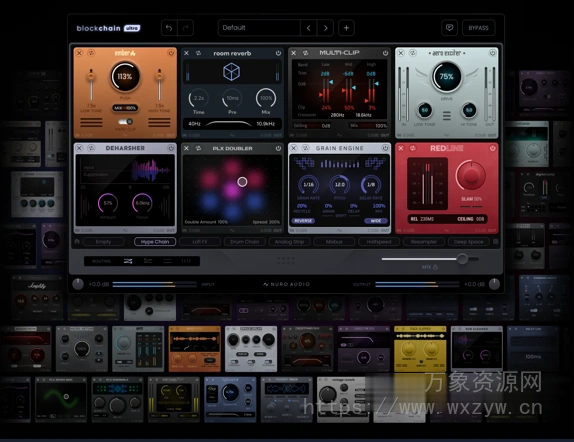Click the swap icon on Ember module
574x442 pixels.
[91, 53]
